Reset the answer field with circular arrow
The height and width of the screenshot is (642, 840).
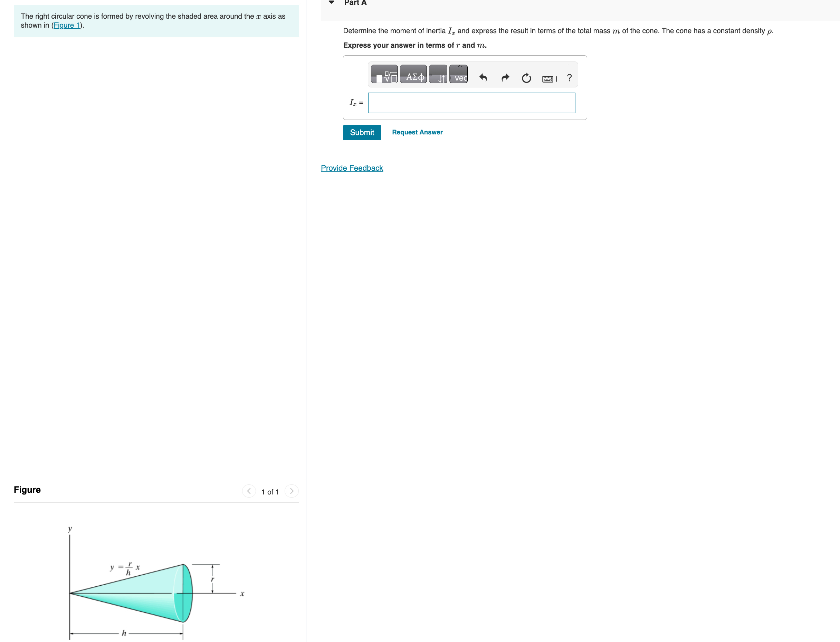tap(526, 78)
